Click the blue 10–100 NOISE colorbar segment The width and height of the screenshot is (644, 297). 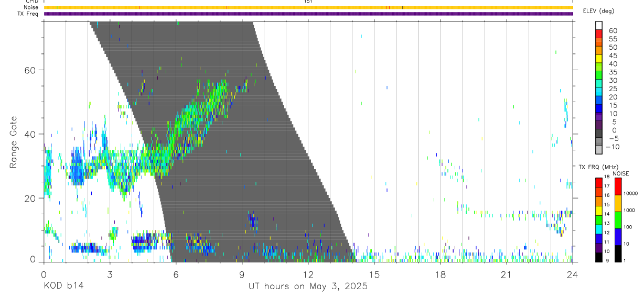(x=618, y=236)
